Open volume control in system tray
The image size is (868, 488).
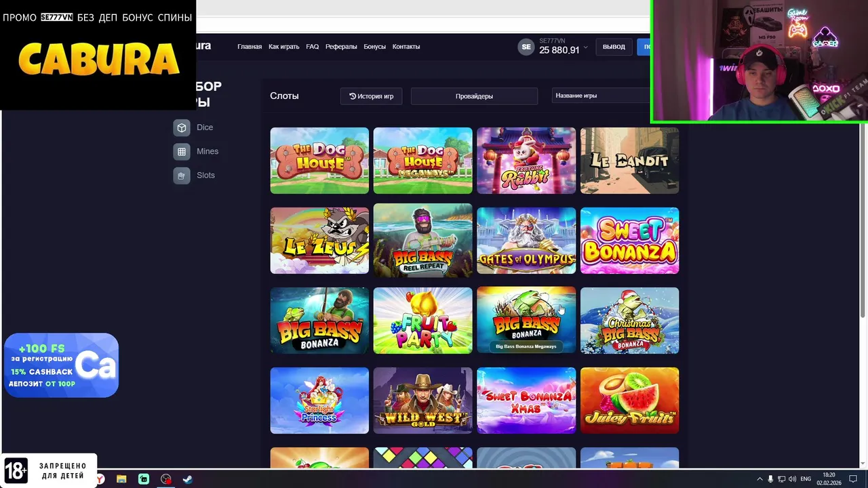click(792, 479)
